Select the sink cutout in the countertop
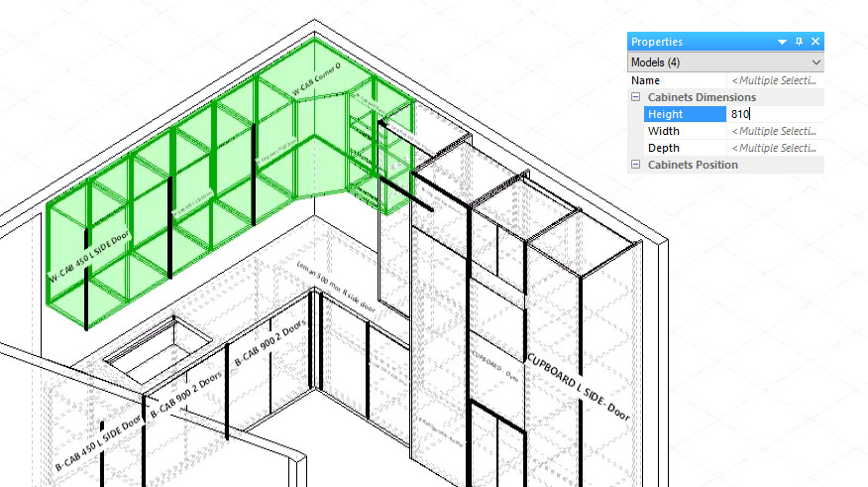Screen dimensions: 868x487 (x=157, y=350)
